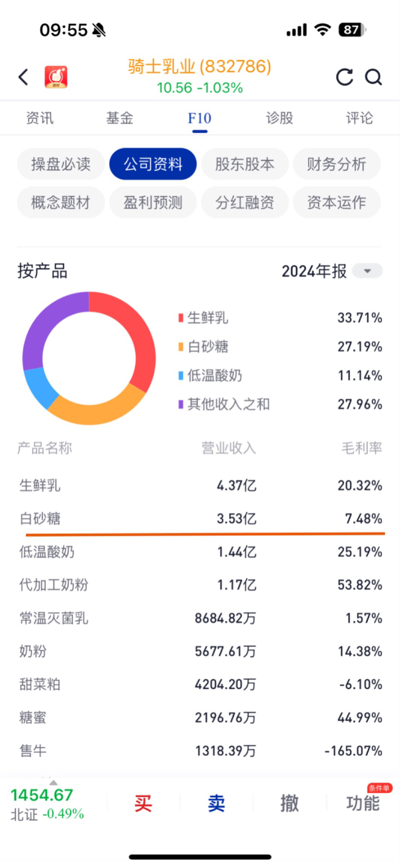Switch to the 资讯 tab
Image resolution: width=400 pixels, height=868 pixels.
[40, 118]
